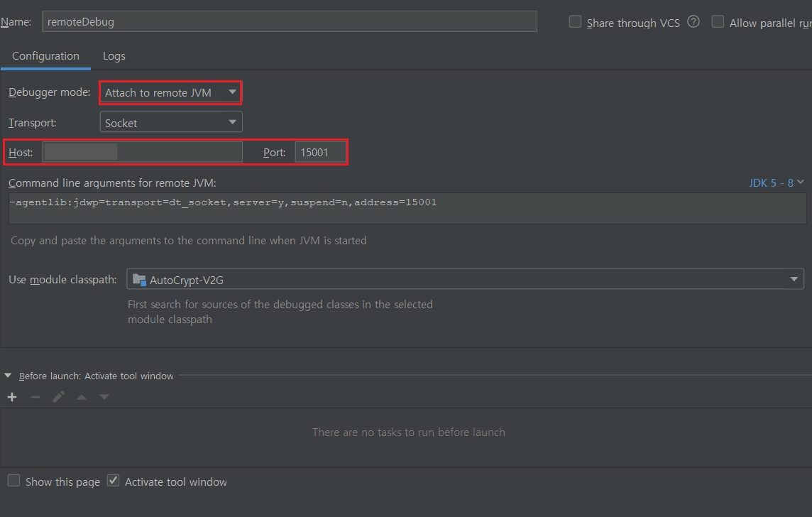
Task: Select the Configuration tab
Action: tap(45, 56)
